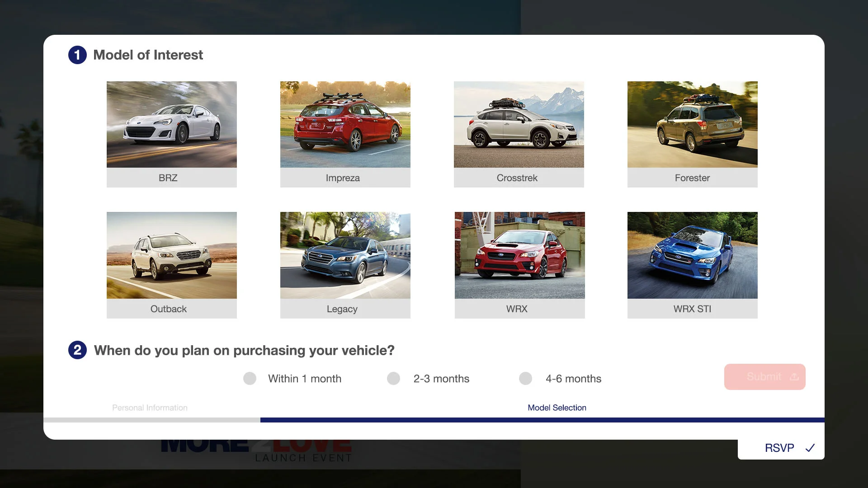Image resolution: width=868 pixels, height=488 pixels.
Task: Select the blue Legacy sedan photo
Action: click(345, 255)
